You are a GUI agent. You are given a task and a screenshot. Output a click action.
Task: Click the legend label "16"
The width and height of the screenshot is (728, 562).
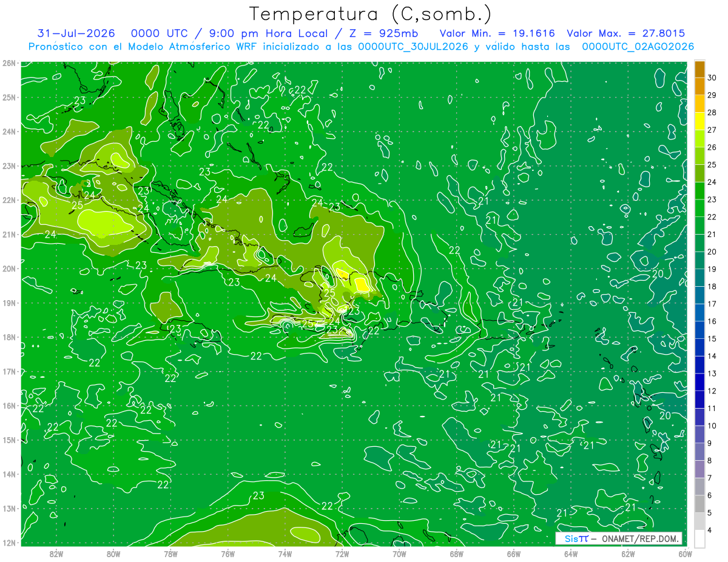(x=712, y=321)
